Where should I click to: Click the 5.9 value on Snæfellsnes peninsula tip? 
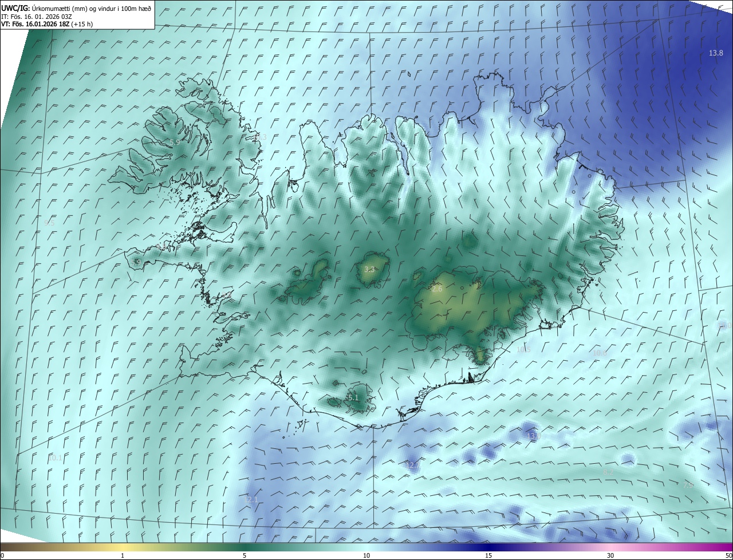(x=136, y=262)
